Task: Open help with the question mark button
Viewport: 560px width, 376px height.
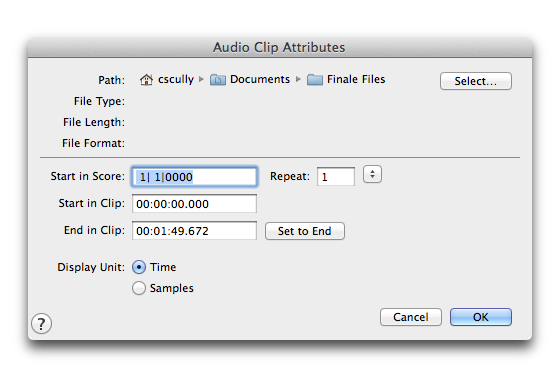Action: (41, 324)
